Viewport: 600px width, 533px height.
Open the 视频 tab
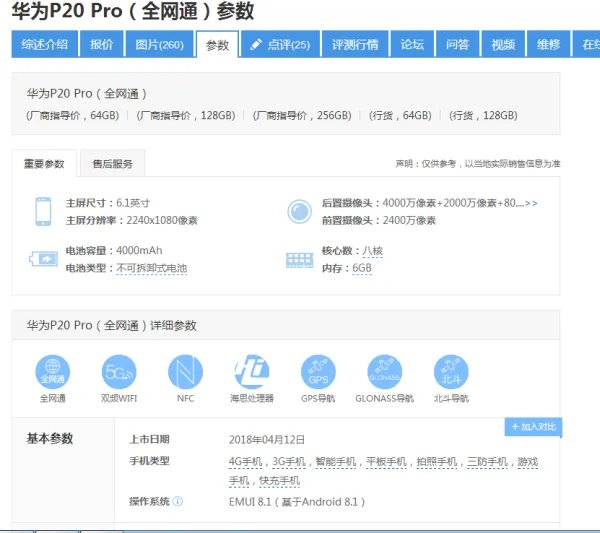503,44
